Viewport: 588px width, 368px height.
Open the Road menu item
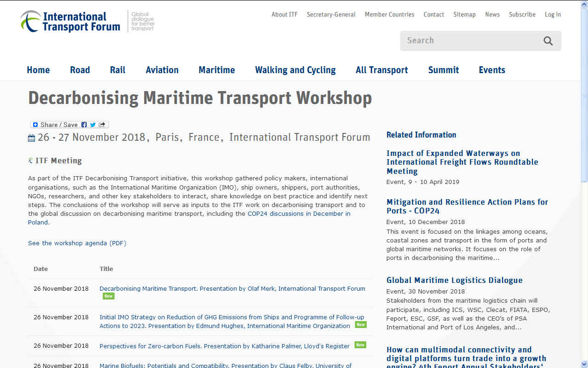click(80, 70)
